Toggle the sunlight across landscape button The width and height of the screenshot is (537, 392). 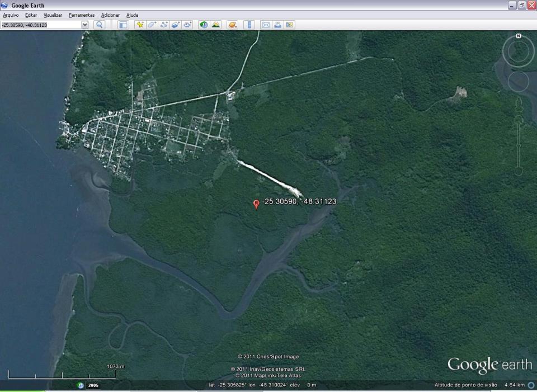(216, 25)
